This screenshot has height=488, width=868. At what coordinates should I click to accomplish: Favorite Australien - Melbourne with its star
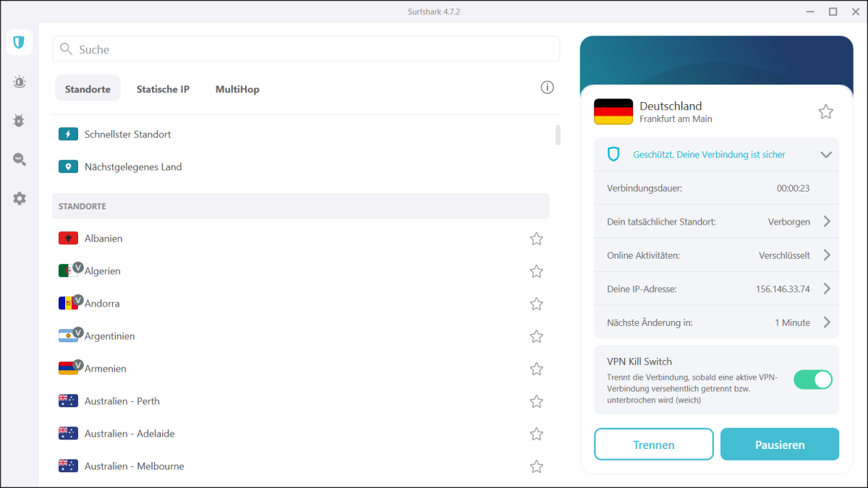536,466
